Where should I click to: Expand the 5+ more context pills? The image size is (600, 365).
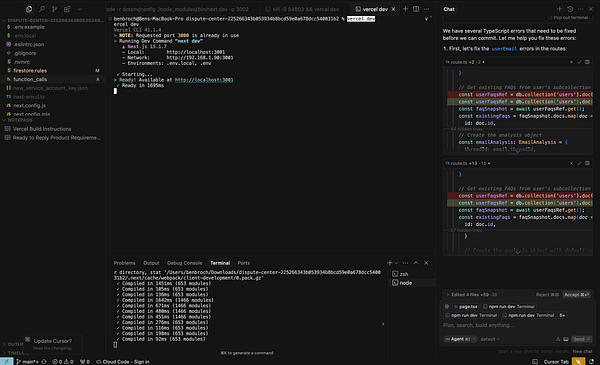562,315
